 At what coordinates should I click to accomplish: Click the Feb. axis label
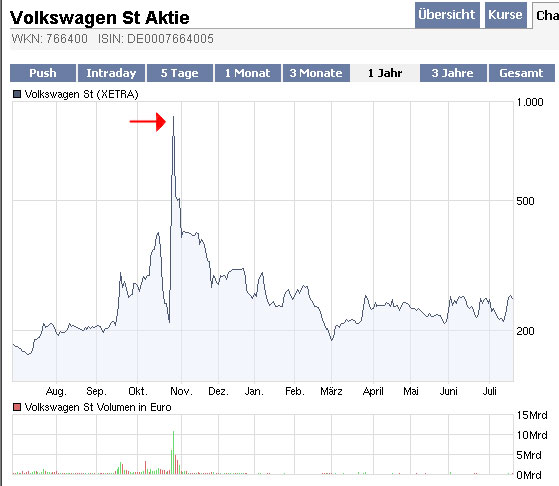[x=295, y=392]
